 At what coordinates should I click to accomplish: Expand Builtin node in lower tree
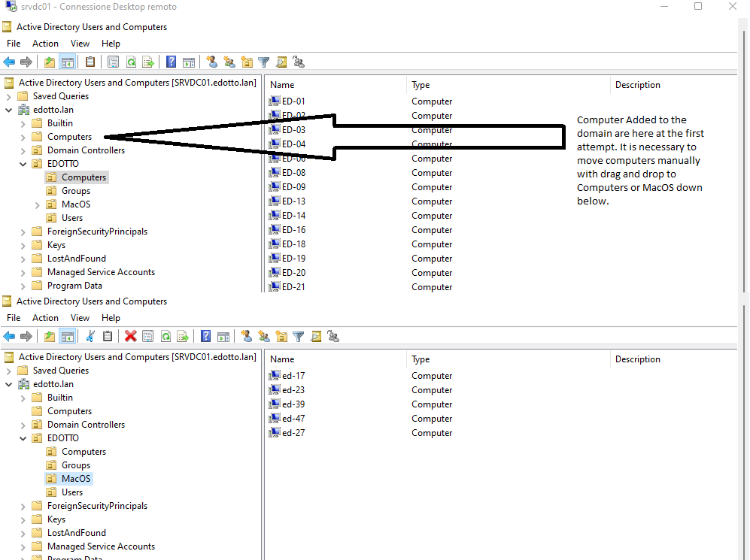[23, 398]
